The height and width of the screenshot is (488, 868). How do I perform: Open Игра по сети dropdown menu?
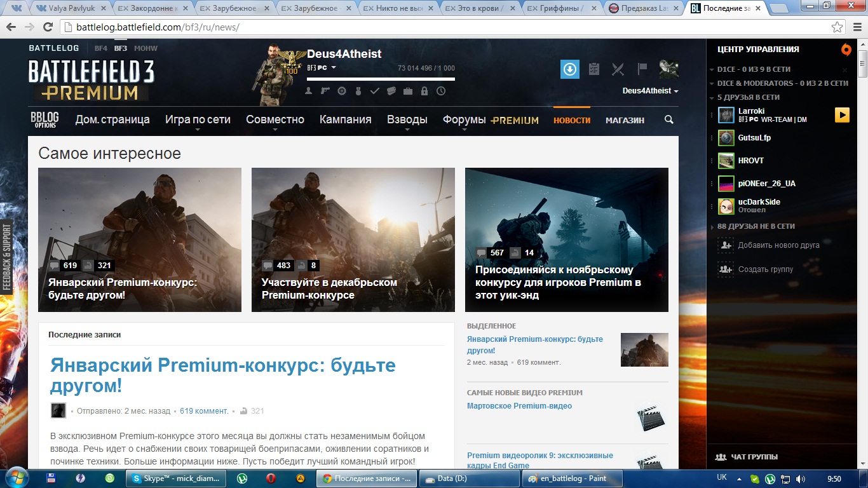click(198, 119)
